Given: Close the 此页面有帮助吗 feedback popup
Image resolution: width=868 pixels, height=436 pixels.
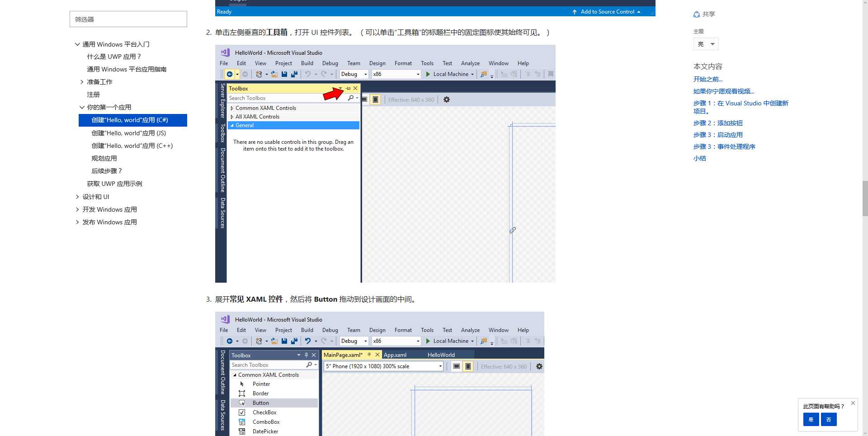Looking at the screenshot, I should (853, 403).
